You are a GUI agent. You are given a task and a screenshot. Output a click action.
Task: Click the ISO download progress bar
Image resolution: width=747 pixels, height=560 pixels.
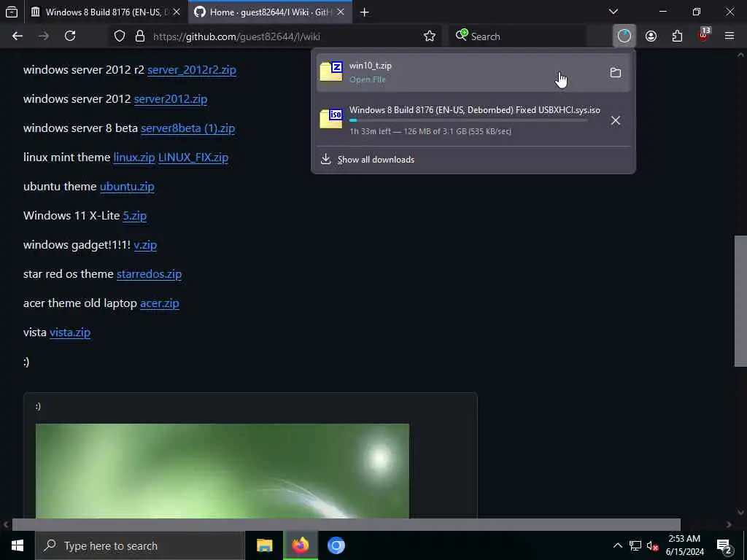pos(468,120)
